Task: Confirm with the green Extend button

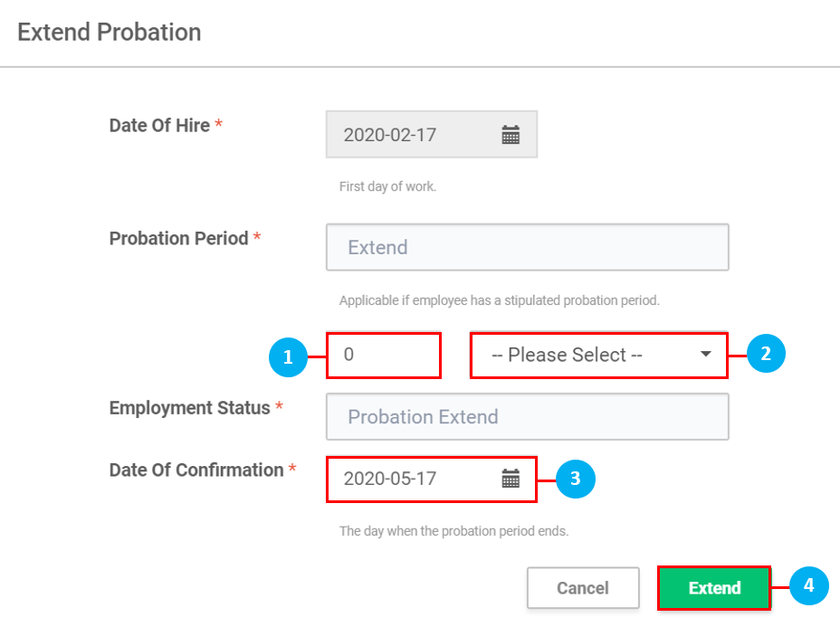Action: pyautogui.click(x=714, y=588)
